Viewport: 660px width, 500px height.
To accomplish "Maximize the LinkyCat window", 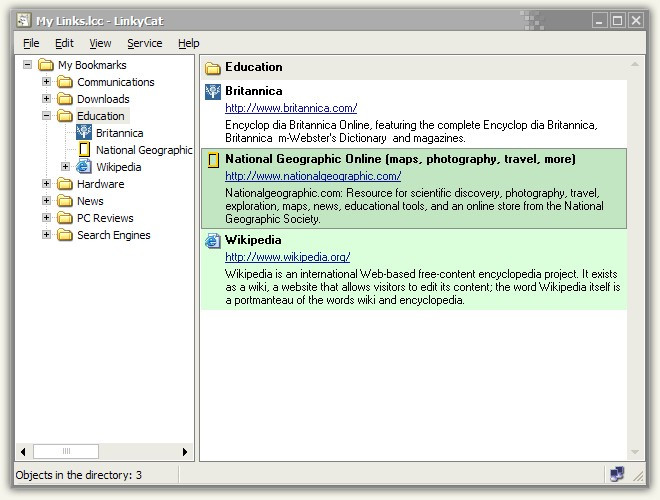I will point(617,21).
